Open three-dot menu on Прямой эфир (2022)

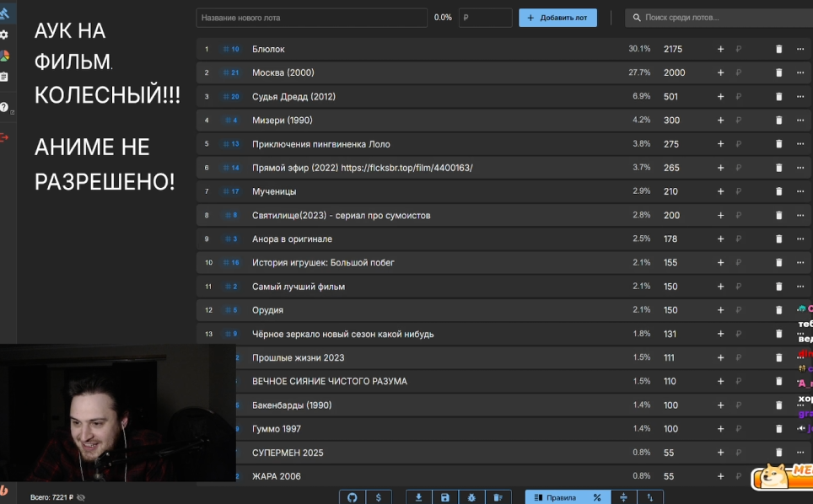[800, 168]
